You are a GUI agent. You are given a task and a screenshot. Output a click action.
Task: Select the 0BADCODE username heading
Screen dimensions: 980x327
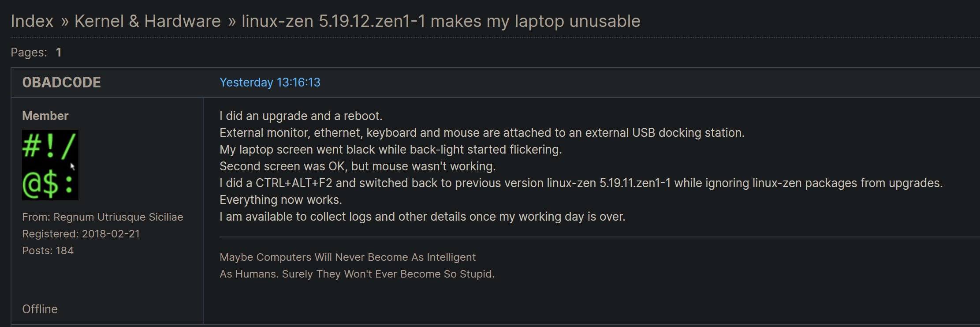(x=61, y=82)
